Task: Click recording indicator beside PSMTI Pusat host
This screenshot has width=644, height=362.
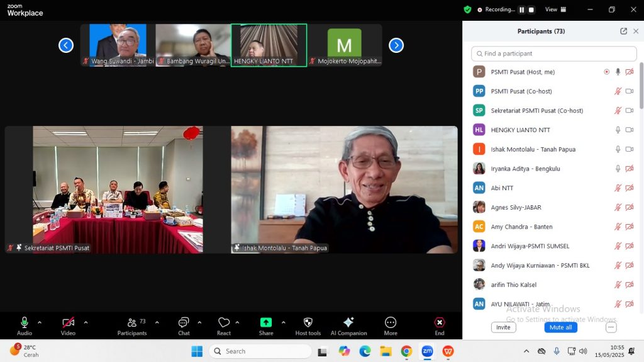Action: [606, 72]
